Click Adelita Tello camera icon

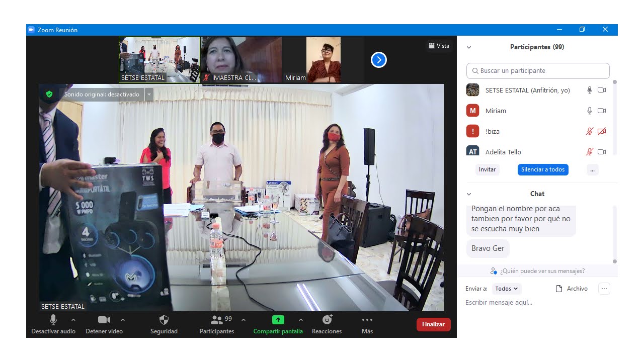[602, 152]
